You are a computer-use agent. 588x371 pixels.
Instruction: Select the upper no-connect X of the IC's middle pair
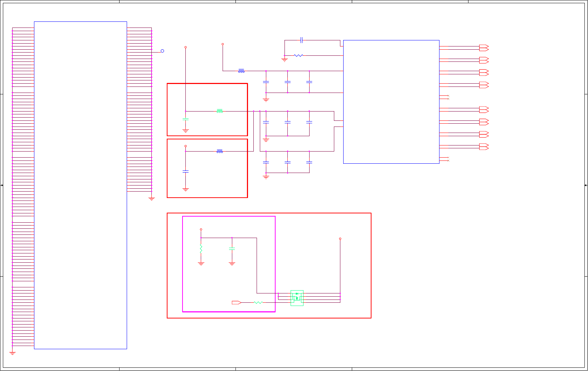[448, 96]
